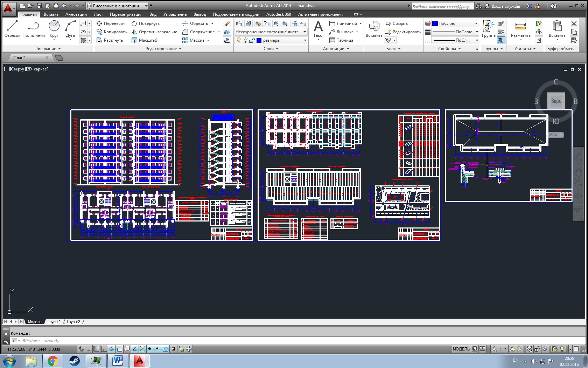588x368 pixels.
Task: Toggle ortho mode in status bar
Action: coord(104,349)
